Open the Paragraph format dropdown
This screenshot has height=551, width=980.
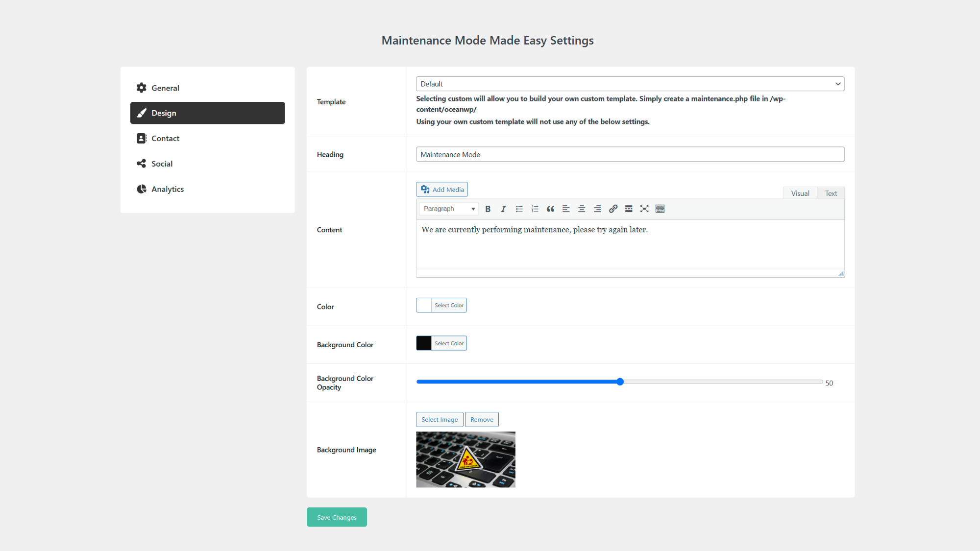[x=449, y=209]
